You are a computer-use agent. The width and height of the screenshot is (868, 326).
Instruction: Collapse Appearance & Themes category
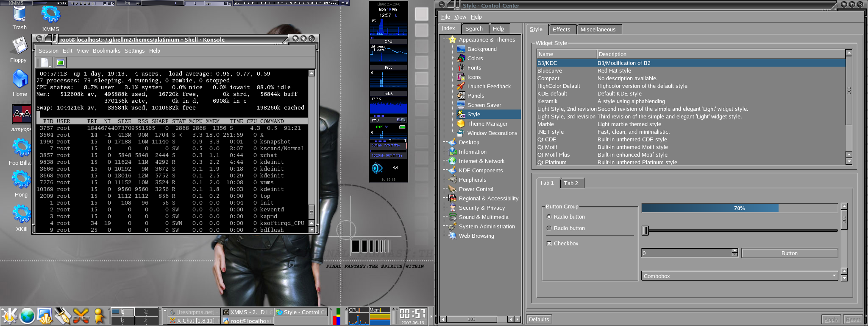click(x=444, y=40)
